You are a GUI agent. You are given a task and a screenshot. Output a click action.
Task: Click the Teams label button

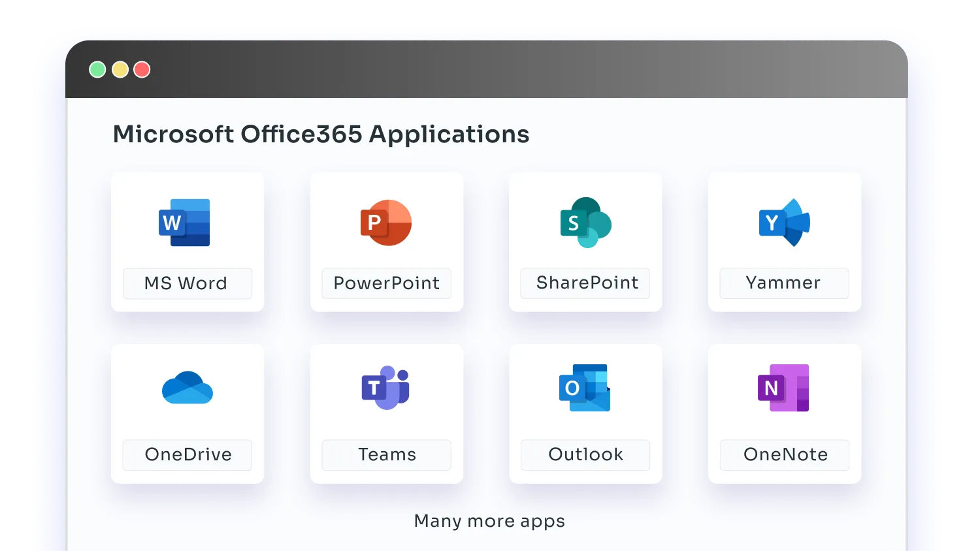pyautogui.click(x=386, y=455)
